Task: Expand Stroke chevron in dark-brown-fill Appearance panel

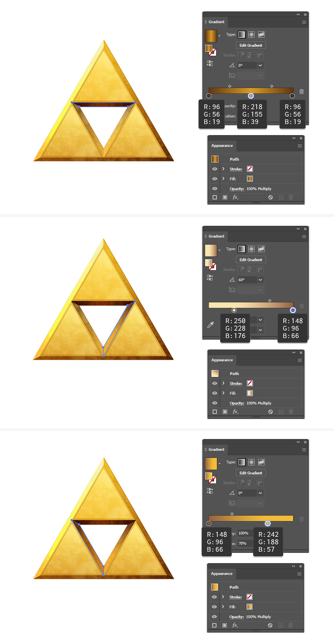Action: [x=223, y=169]
